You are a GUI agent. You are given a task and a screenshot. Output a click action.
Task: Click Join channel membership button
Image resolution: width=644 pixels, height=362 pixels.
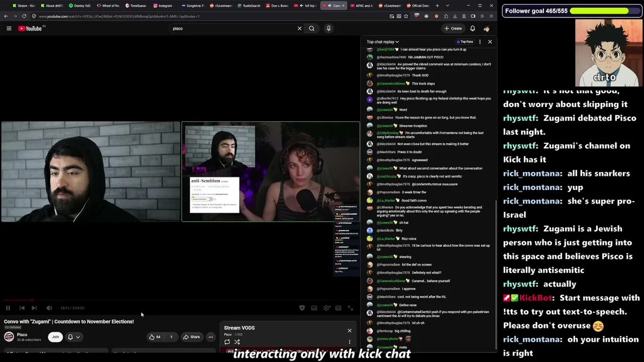pos(55,337)
